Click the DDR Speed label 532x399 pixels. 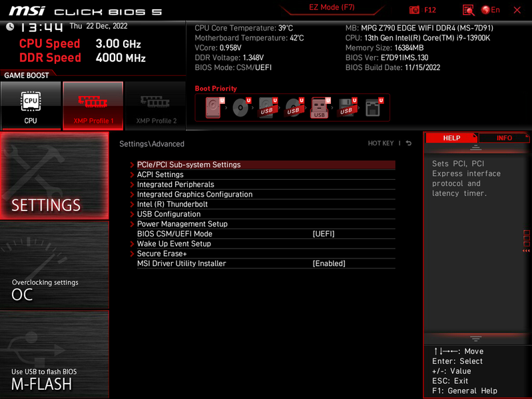pyautogui.click(x=50, y=57)
